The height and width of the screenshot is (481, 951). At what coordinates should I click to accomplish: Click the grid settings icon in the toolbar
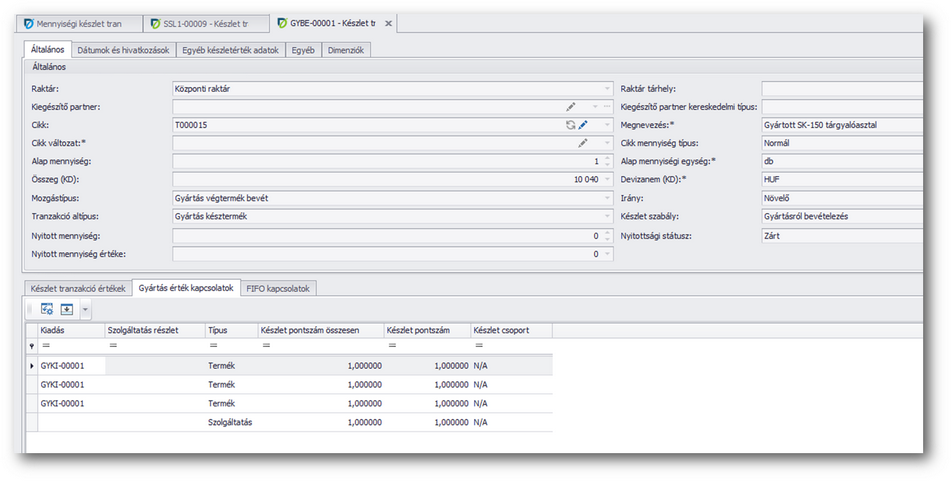click(47, 309)
